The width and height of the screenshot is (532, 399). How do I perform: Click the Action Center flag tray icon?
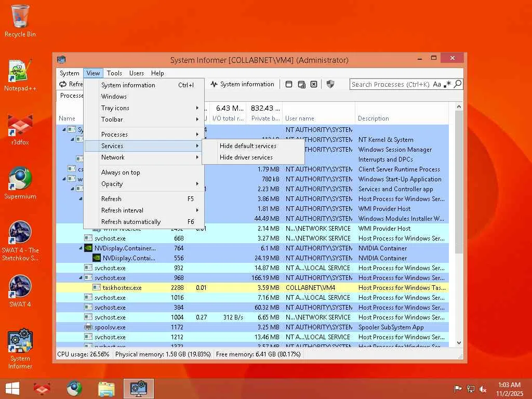[458, 389]
